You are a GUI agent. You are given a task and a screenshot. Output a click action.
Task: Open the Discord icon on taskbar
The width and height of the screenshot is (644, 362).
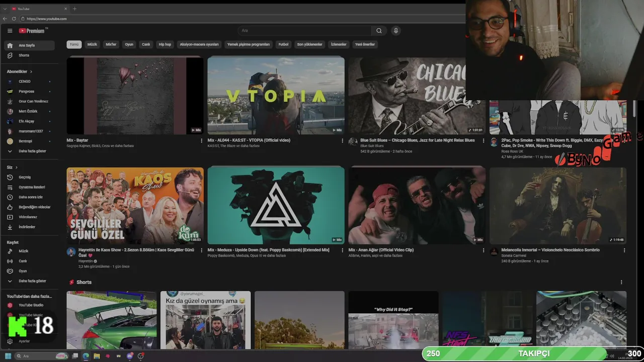[130, 356]
